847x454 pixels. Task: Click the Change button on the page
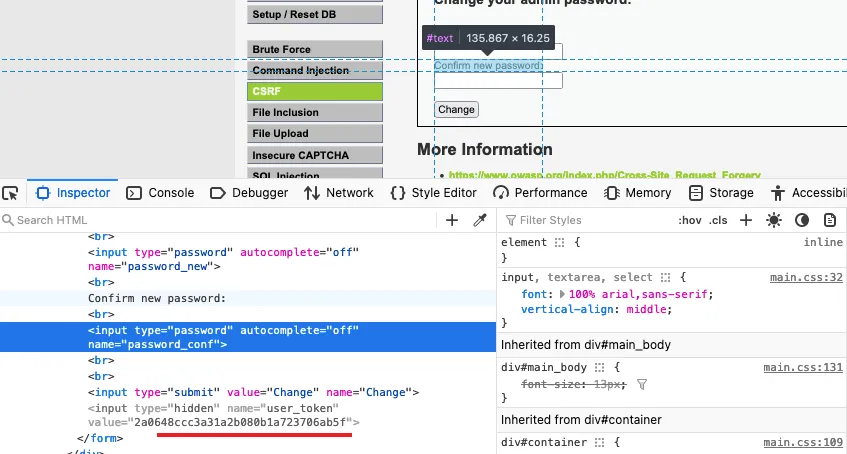click(456, 109)
